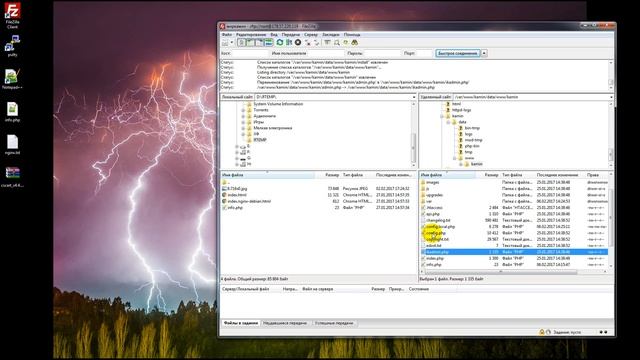The height and width of the screenshot is (360, 640).
Task: Toggle the directory comparison icon
Action: [x=337, y=42]
